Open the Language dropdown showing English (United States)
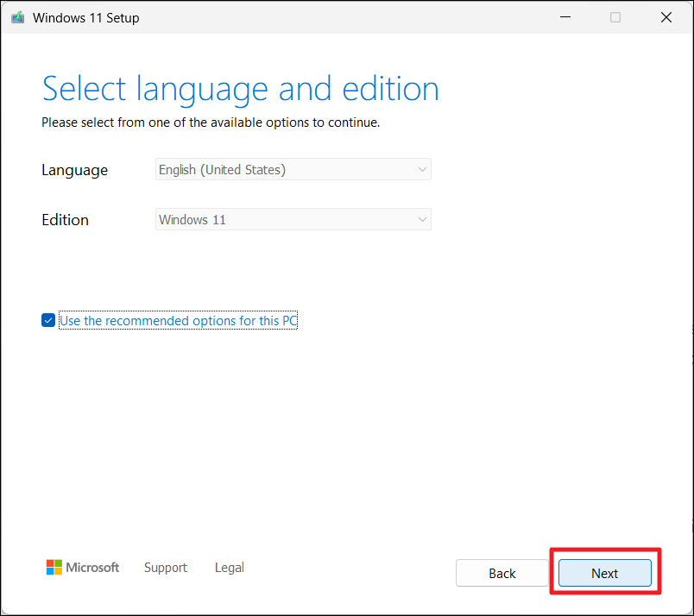This screenshot has width=694, height=616. (293, 170)
